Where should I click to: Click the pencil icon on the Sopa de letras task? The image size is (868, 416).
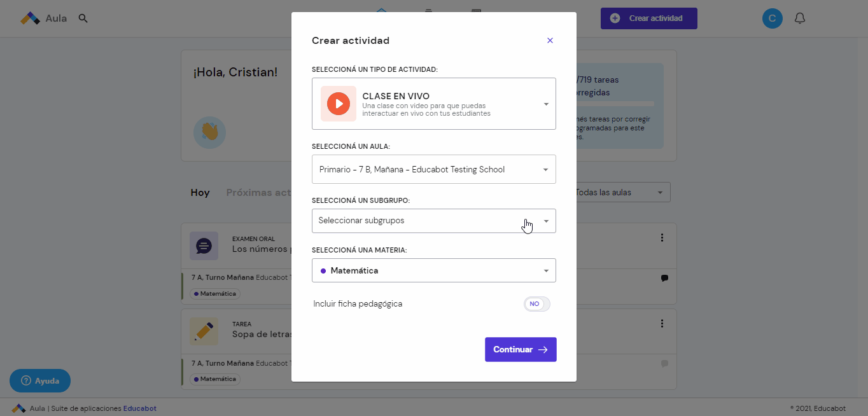[x=204, y=331]
